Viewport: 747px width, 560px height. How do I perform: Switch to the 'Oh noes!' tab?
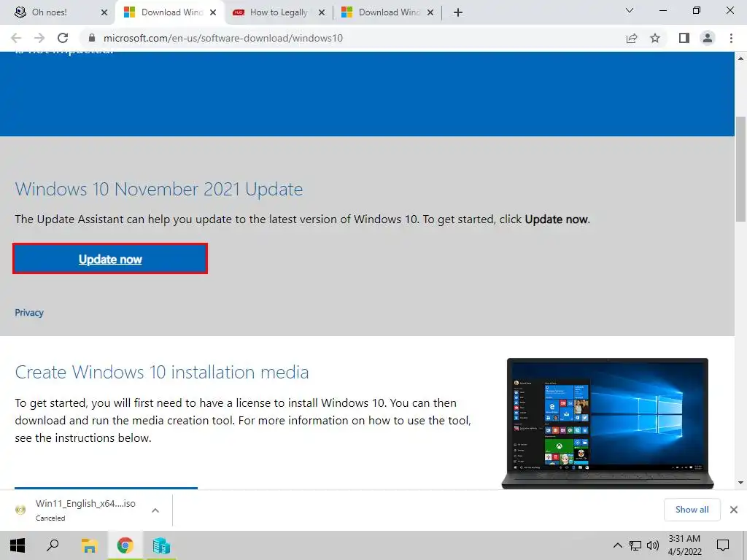pyautogui.click(x=57, y=12)
